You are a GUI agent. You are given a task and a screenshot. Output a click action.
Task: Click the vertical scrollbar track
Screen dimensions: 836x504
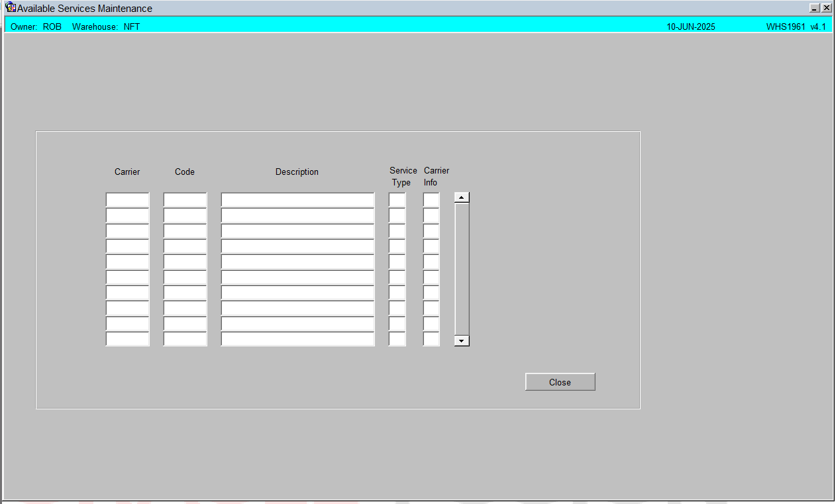click(462, 269)
